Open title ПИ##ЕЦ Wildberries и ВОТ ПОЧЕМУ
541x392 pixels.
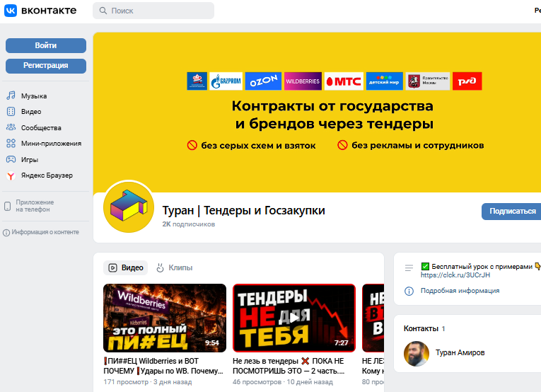coord(163,366)
